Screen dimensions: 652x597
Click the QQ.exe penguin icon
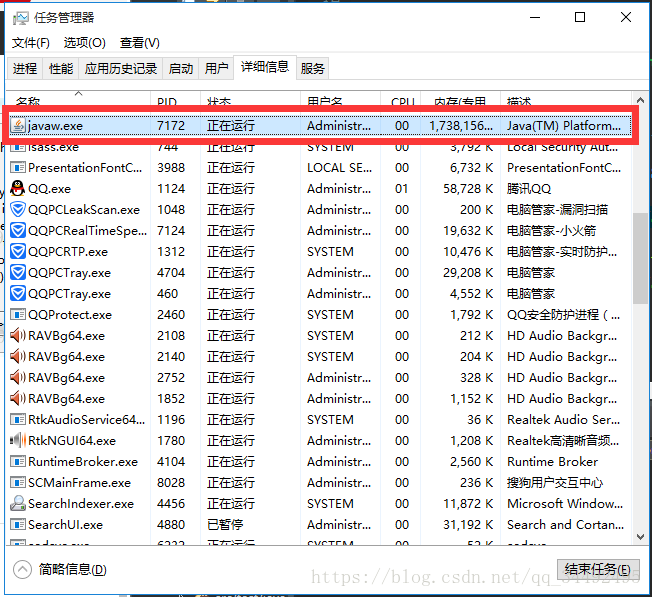[17, 188]
